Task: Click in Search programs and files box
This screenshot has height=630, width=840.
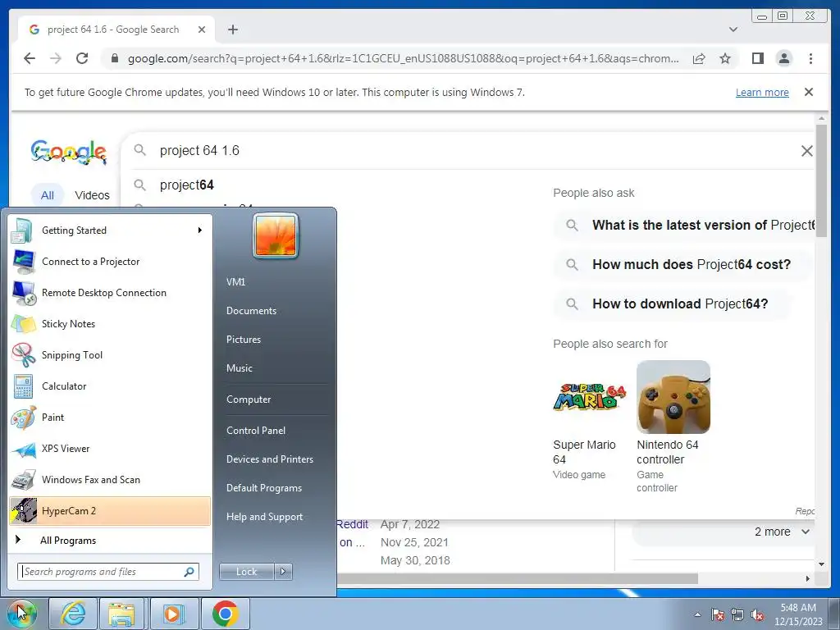Action: coord(108,572)
